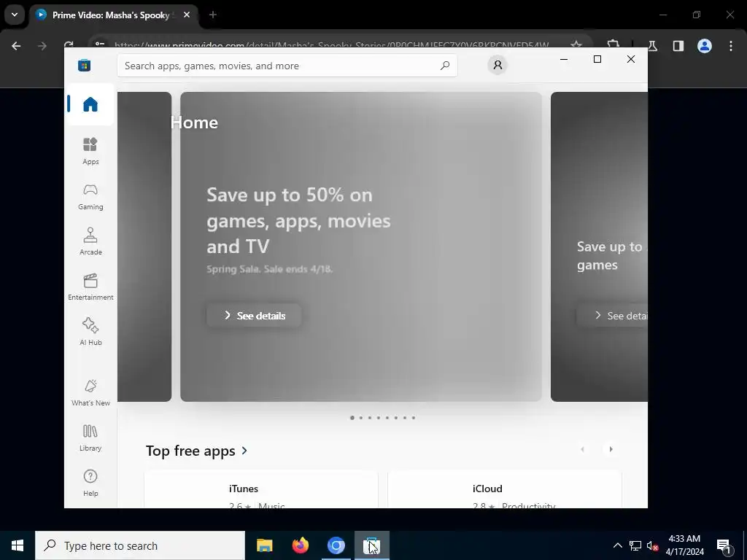Select the second carousel page dot
This screenshot has height=560, width=747.
pos(360,418)
